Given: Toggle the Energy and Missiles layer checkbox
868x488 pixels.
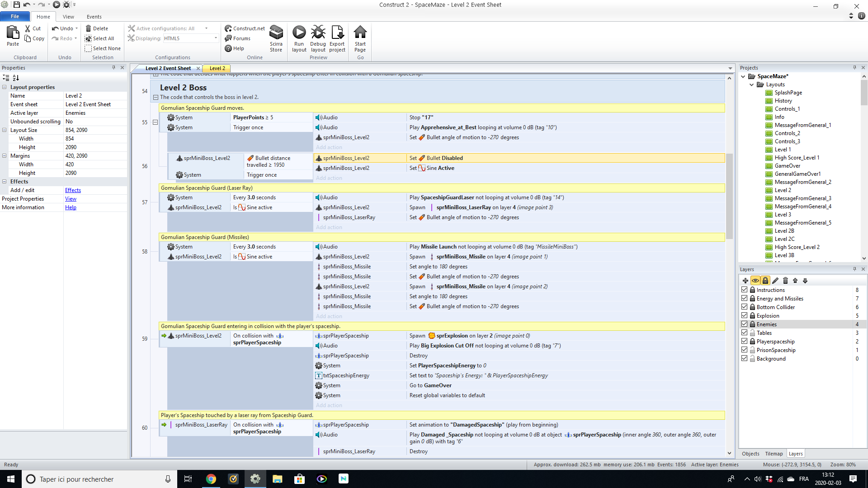Looking at the screenshot, I should (745, 298).
